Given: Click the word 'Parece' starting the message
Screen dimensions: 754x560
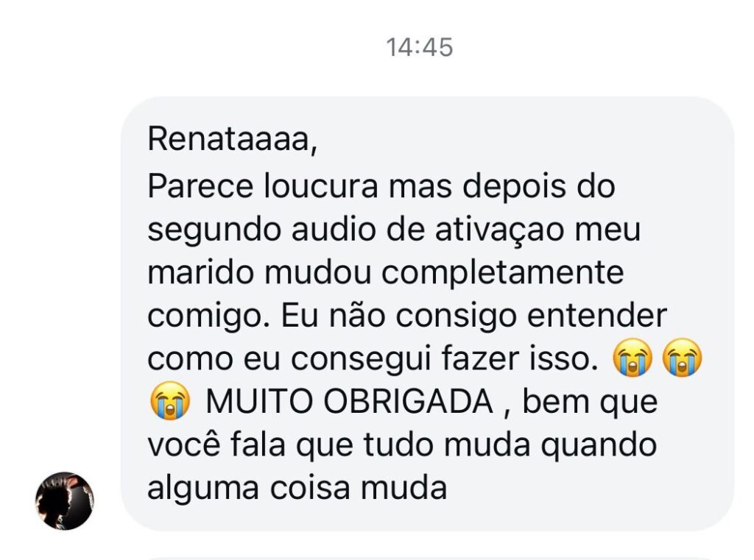Looking at the screenshot, I should tap(198, 186).
